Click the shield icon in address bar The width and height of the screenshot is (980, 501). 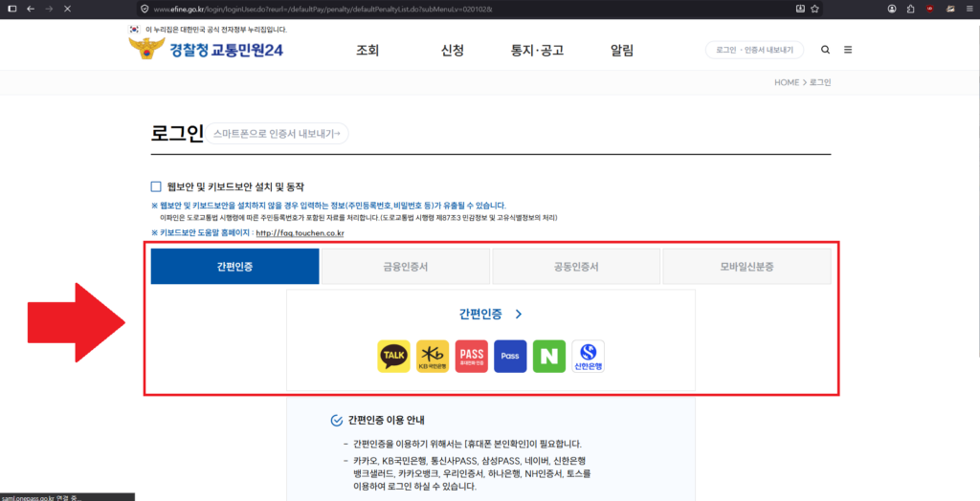(145, 9)
